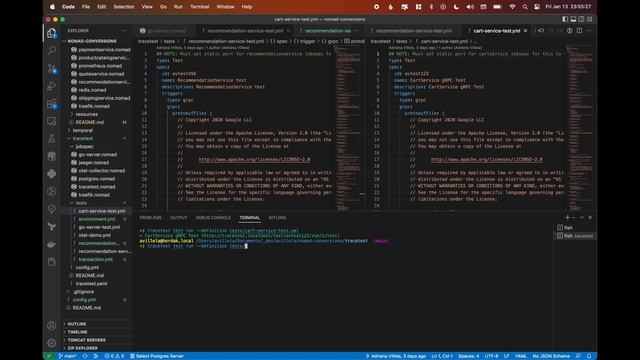Click the Explorer more actions ellipsis

pos(124,31)
